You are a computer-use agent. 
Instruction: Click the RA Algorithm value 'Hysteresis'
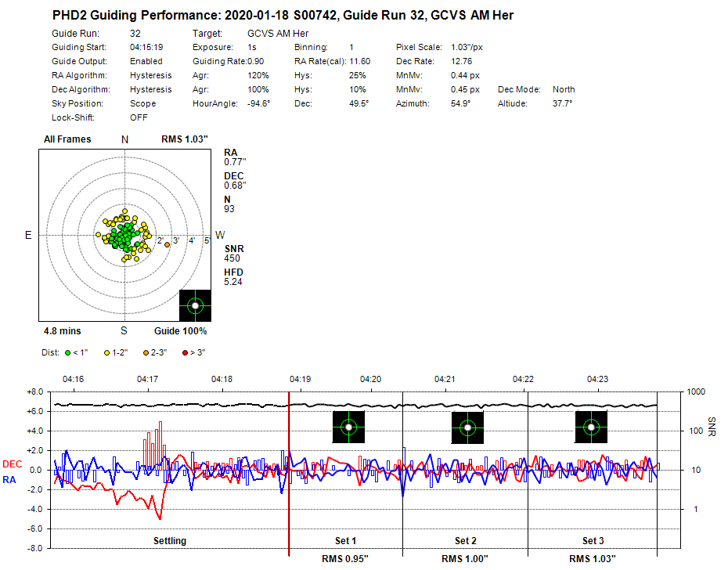tap(151, 75)
